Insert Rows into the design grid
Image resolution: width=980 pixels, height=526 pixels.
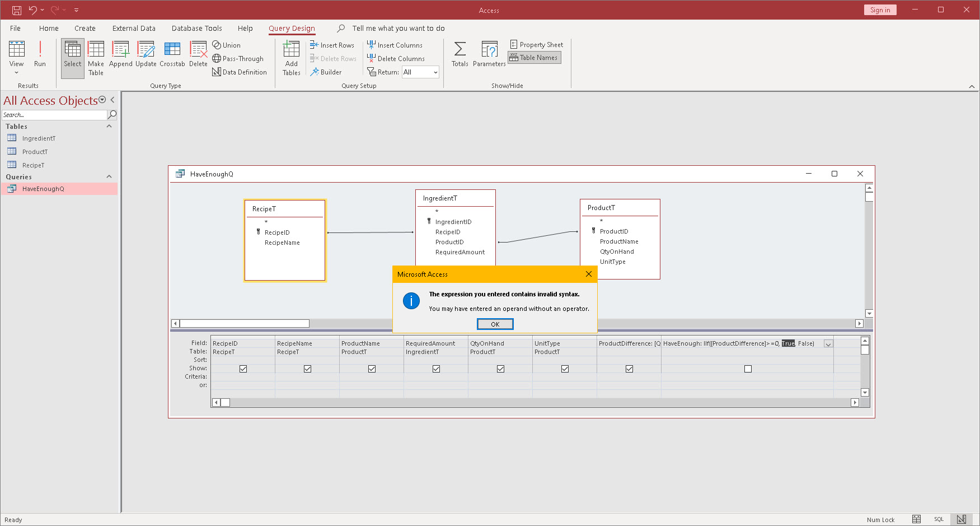point(333,45)
